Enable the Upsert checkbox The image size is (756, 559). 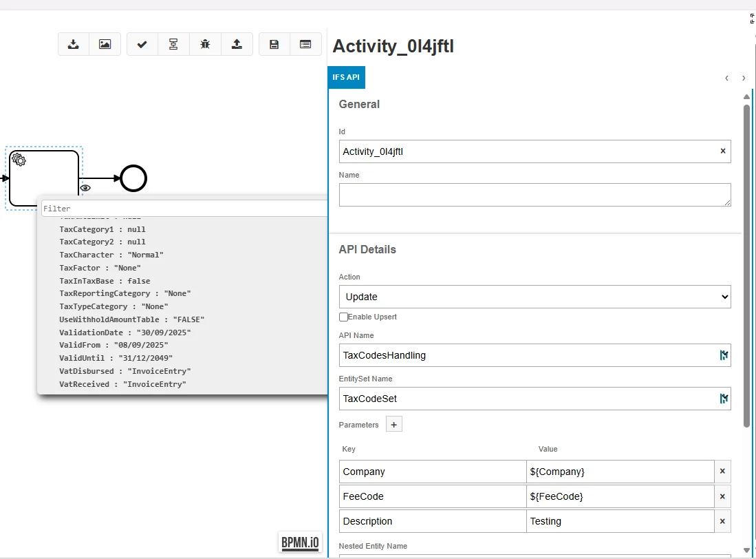click(343, 317)
